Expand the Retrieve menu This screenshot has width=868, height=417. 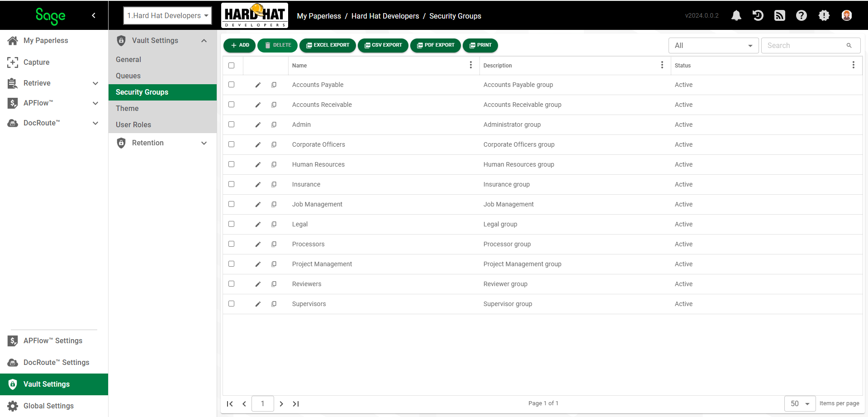pyautogui.click(x=95, y=83)
